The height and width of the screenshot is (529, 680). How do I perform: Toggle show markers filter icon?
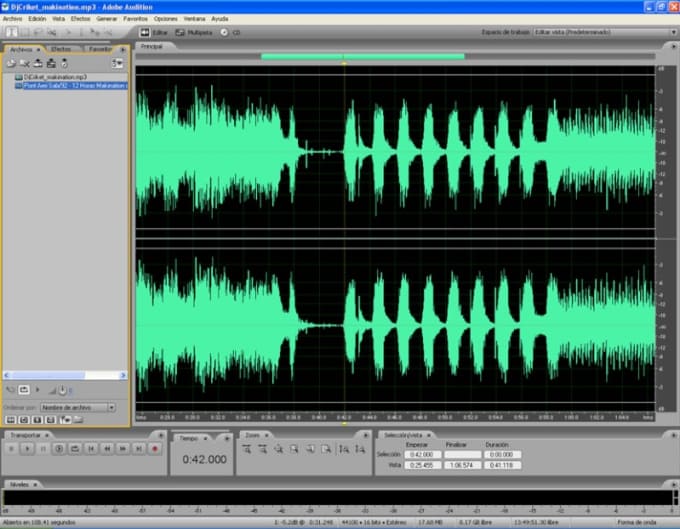[65, 420]
